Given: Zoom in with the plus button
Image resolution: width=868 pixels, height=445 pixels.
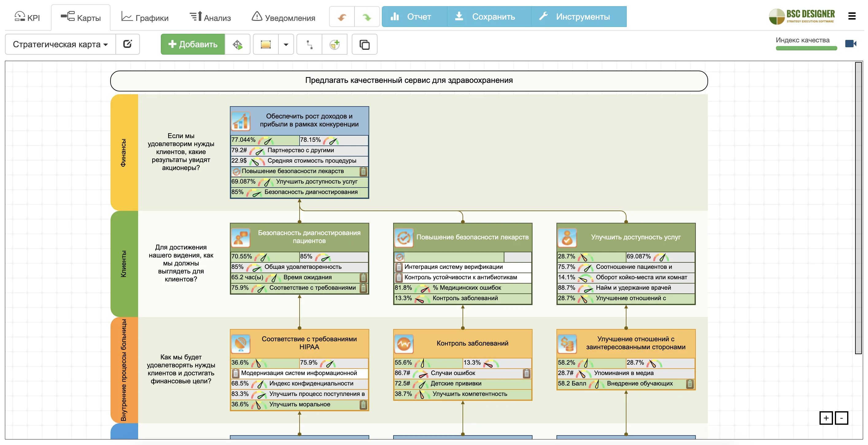Looking at the screenshot, I should [x=826, y=418].
